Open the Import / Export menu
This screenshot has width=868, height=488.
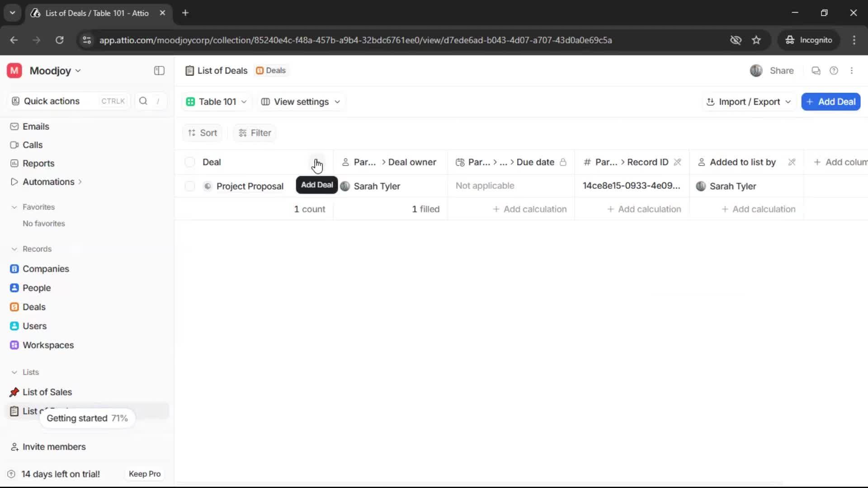pos(748,102)
